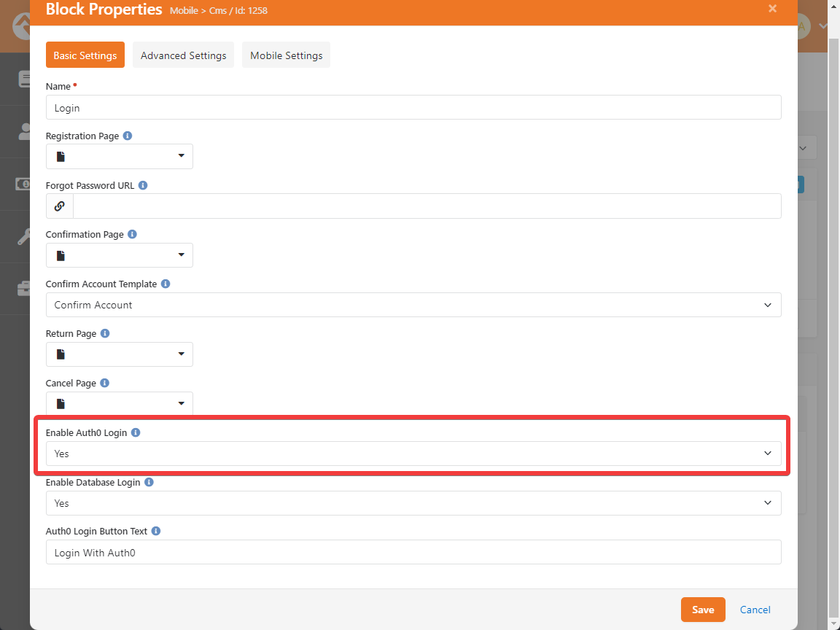Expand the Enable Database Login dropdown
Viewport: 840px width, 630px height.
(x=413, y=503)
